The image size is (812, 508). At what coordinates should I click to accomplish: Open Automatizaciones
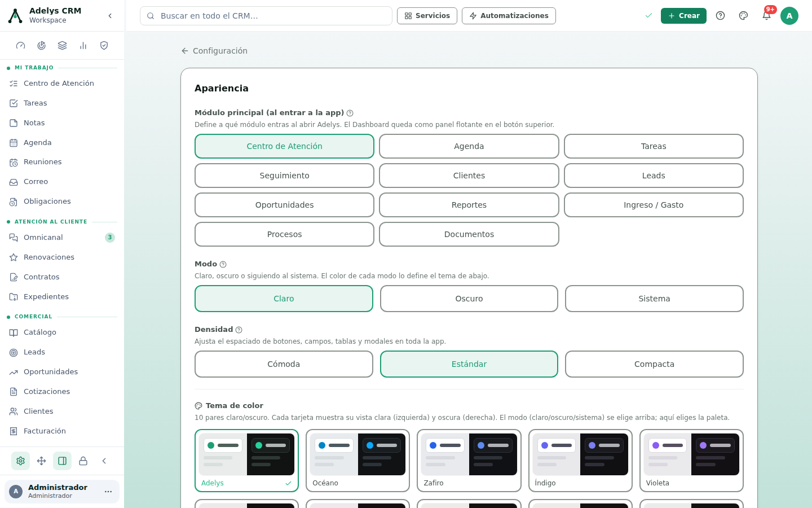[x=509, y=16]
